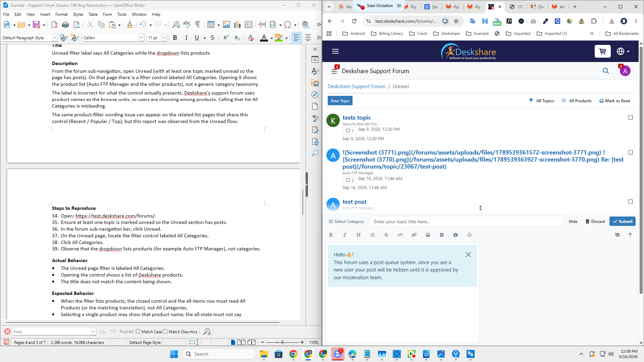Click the forum editor Heading icon

click(359, 235)
